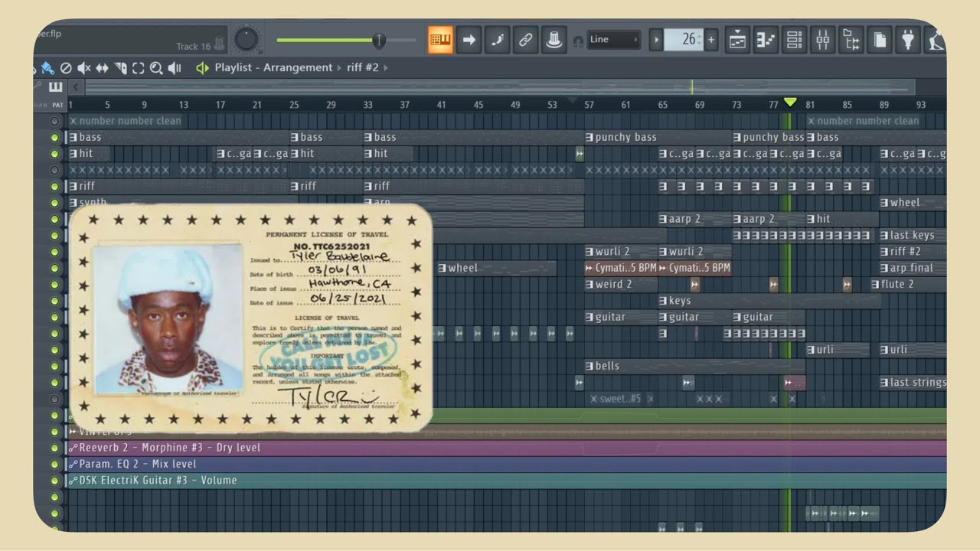Open menu of last keys clip
This screenshot has width=980, height=551.
(x=884, y=236)
